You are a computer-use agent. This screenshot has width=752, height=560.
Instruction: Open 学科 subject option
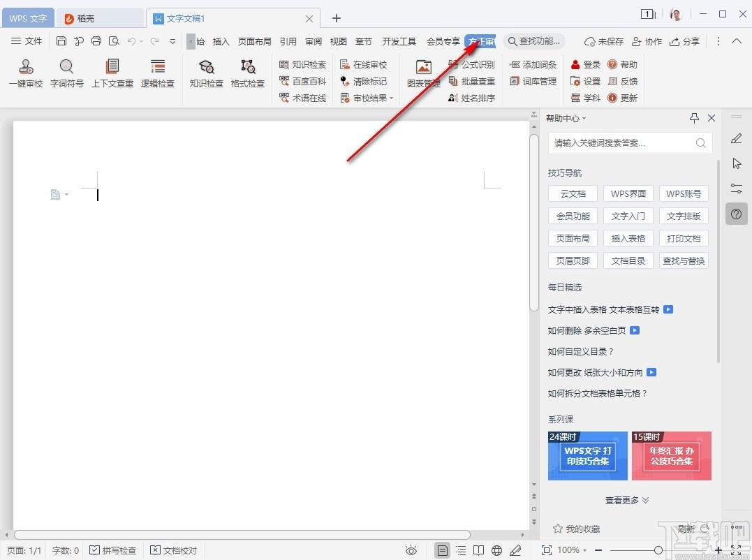585,98
